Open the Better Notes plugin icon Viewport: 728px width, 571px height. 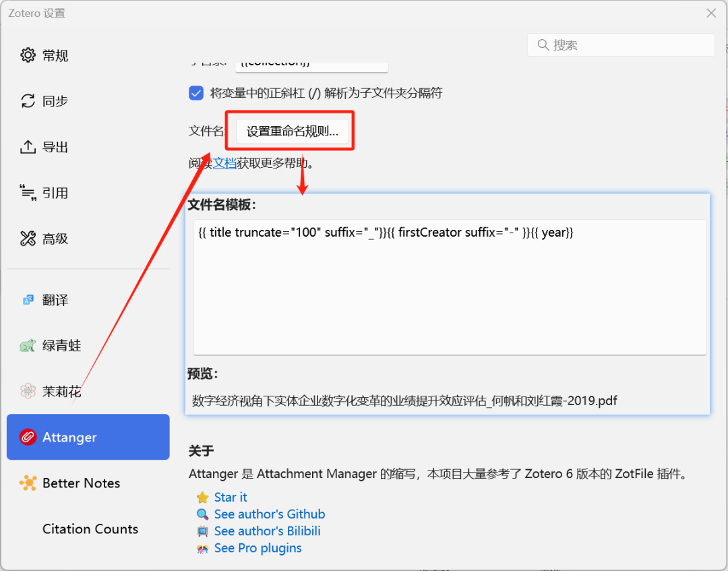pyautogui.click(x=28, y=483)
